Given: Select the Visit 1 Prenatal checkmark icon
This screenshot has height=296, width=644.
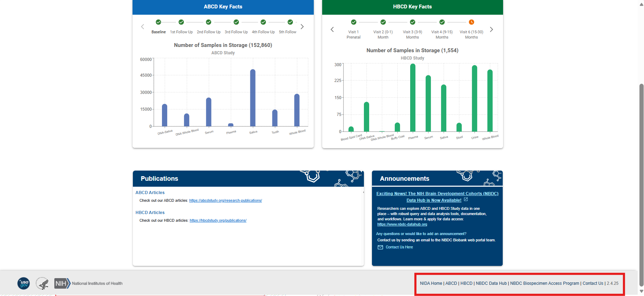Looking at the screenshot, I should click(354, 22).
